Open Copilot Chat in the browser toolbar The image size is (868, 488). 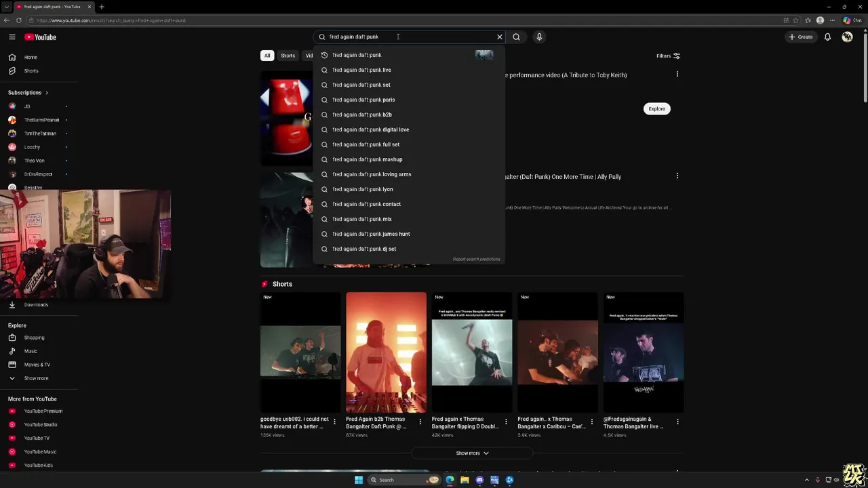pos(852,20)
